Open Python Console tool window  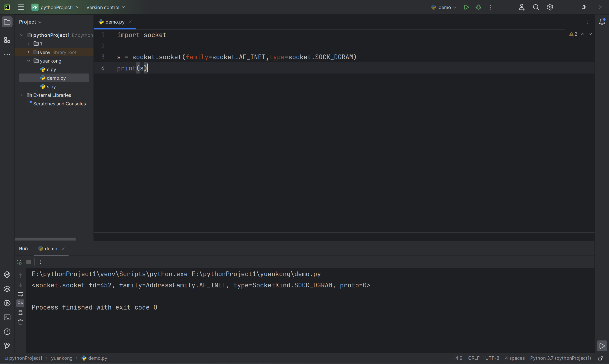(x=7, y=275)
